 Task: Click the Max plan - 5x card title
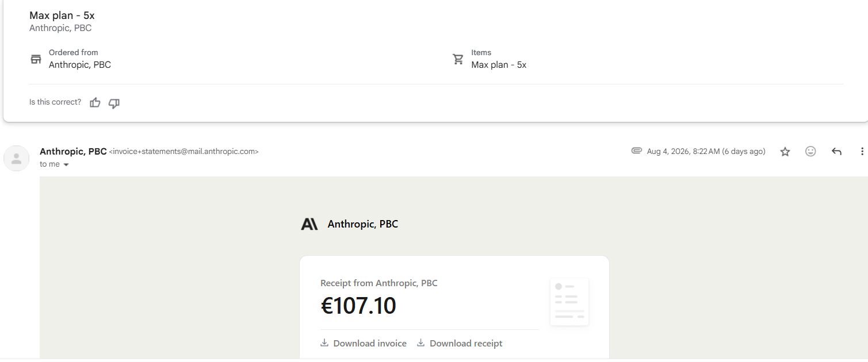click(62, 16)
